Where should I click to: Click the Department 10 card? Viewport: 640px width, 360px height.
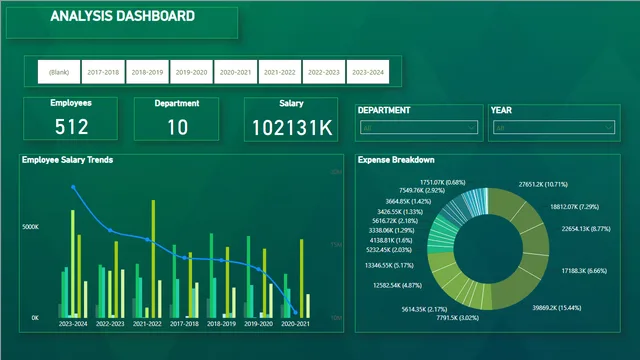pos(176,119)
